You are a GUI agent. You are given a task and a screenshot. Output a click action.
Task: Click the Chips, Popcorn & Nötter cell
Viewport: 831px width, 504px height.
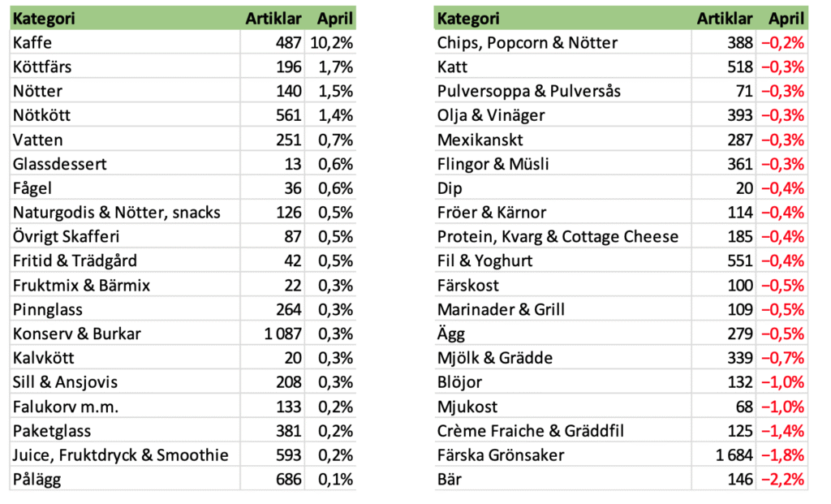pos(527,43)
